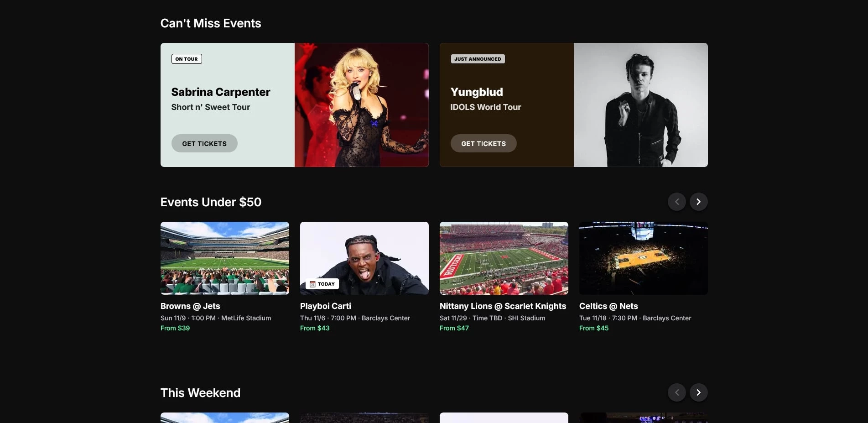Viewport: 868px width, 423px height.
Task: Click next arrow in Events Under $50
Action: (x=698, y=202)
